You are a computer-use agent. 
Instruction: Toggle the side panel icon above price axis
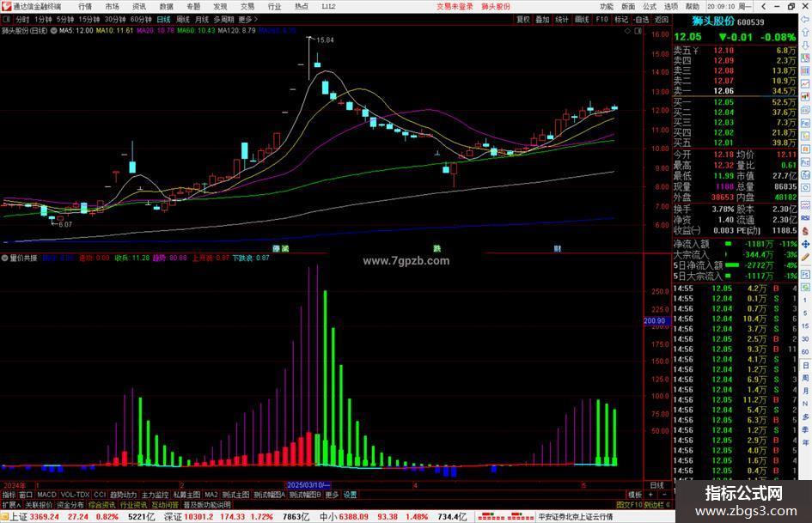tap(638, 31)
